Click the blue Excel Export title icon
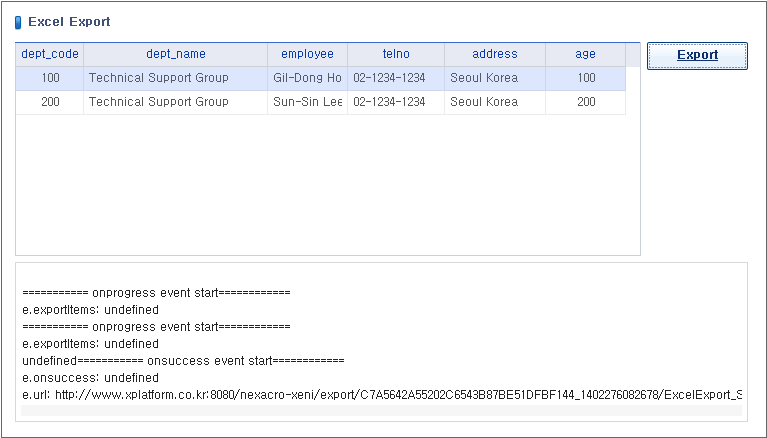 (18, 21)
